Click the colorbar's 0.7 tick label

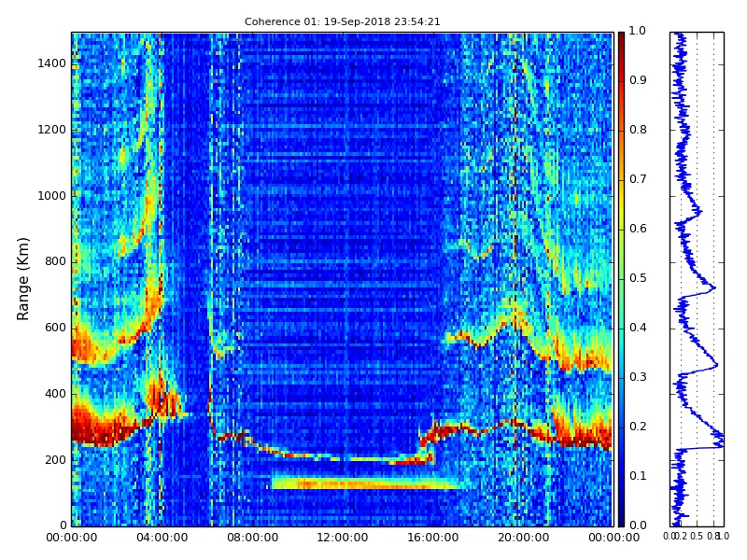pyautogui.click(x=638, y=179)
